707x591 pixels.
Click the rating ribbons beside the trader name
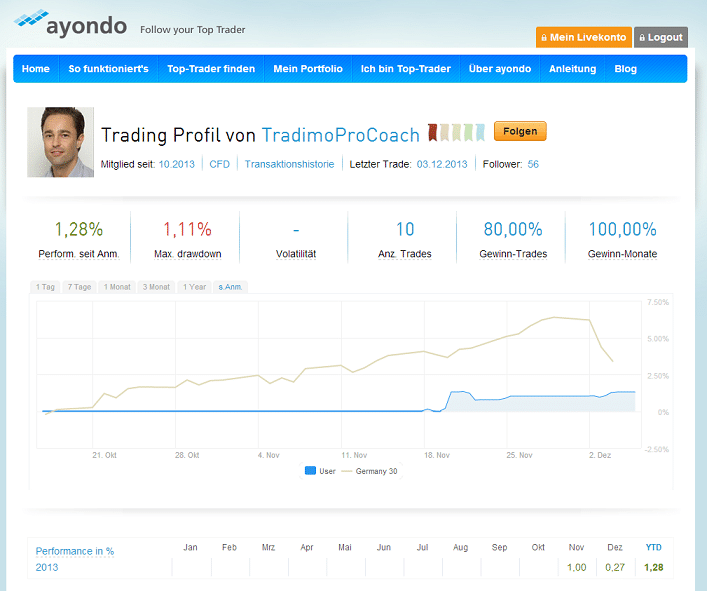point(457,133)
